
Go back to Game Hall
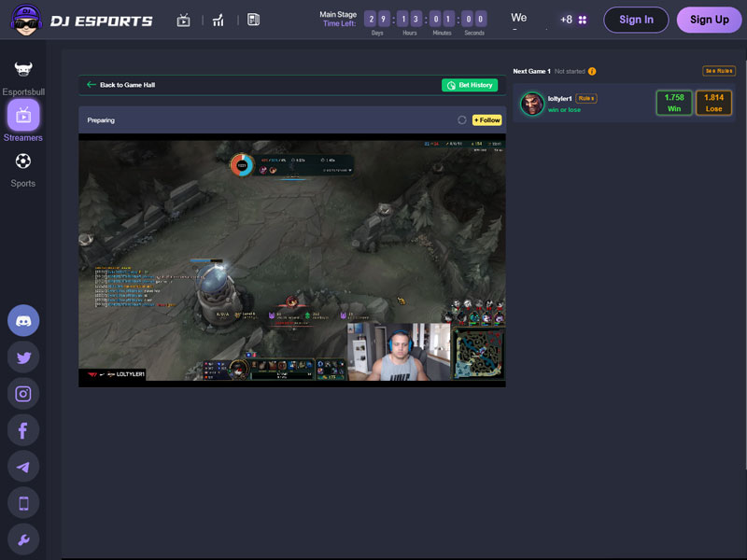pos(121,85)
